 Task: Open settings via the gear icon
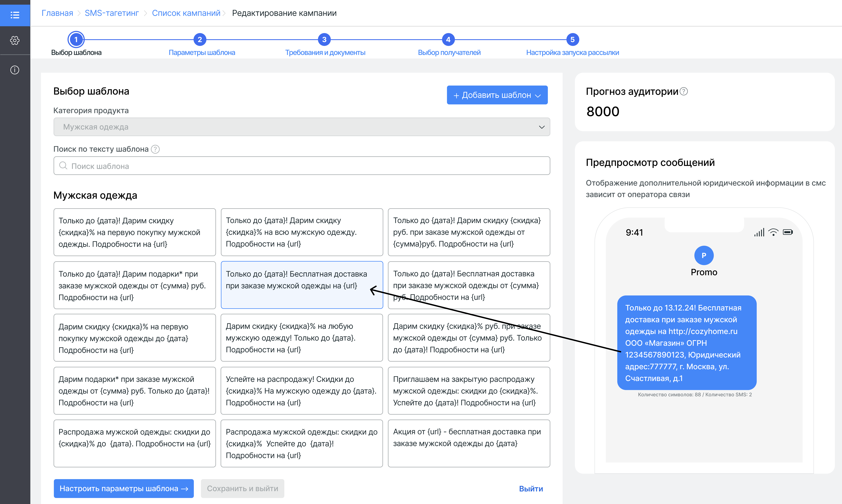pyautogui.click(x=15, y=41)
